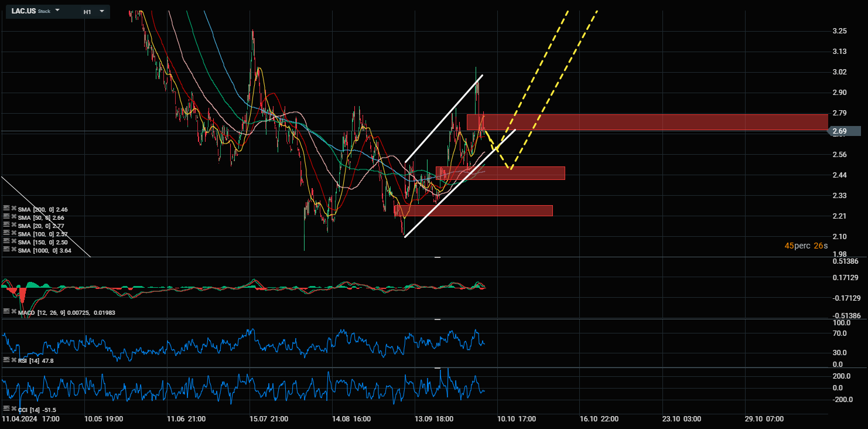Remove the SMA 1000 indicator
Image resolution: width=868 pixels, height=429 pixels.
coord(13,250)
